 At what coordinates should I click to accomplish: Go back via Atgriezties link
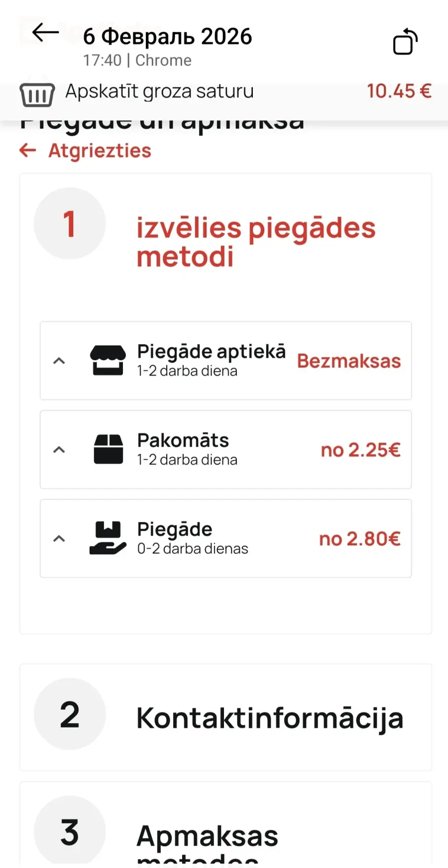click(x=100, y=150)
